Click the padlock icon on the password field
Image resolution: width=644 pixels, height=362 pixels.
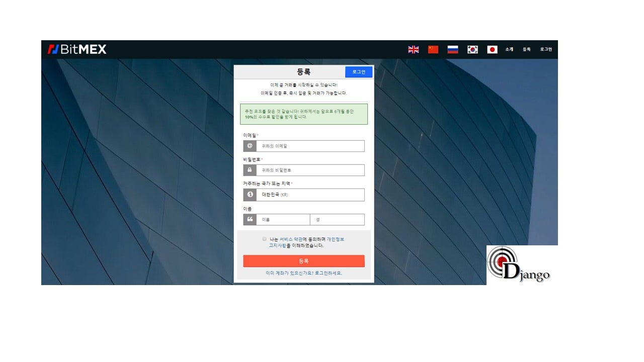coord(250,170)
